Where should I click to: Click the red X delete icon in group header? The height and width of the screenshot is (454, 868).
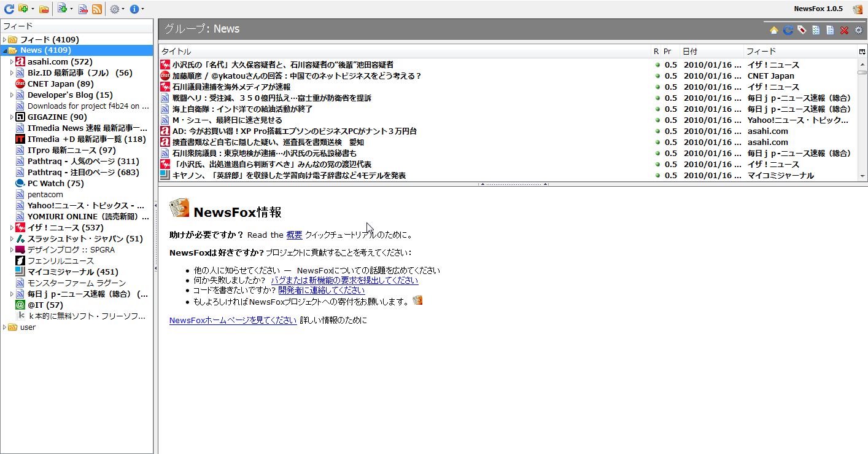(844, 30)
